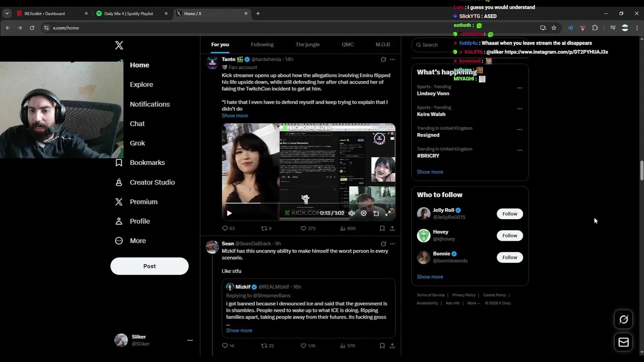Switch to Spotify Daily Mix 4 browser tab
The height and width of the screenshot is (362, 644).
point(132,14)
